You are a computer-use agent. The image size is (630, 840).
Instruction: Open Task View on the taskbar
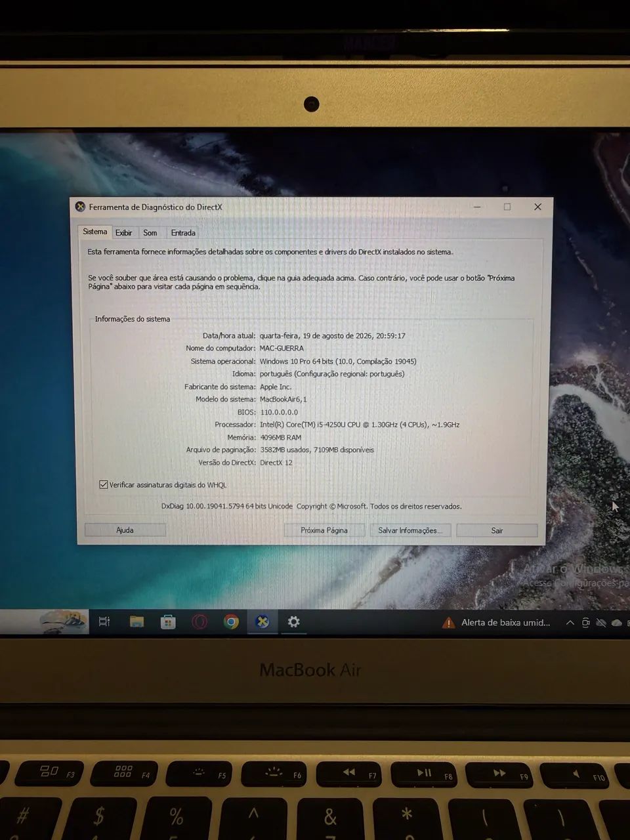click(104, 621)
